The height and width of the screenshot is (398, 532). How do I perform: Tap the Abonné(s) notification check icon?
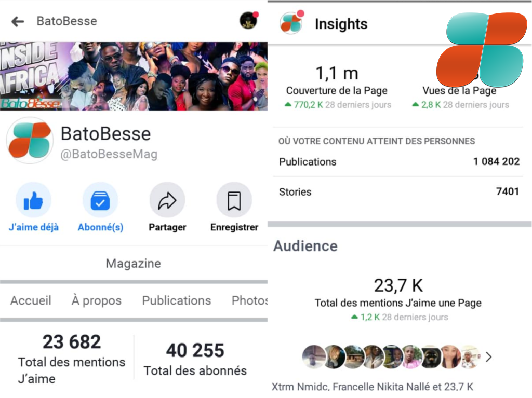click(100, 200)
